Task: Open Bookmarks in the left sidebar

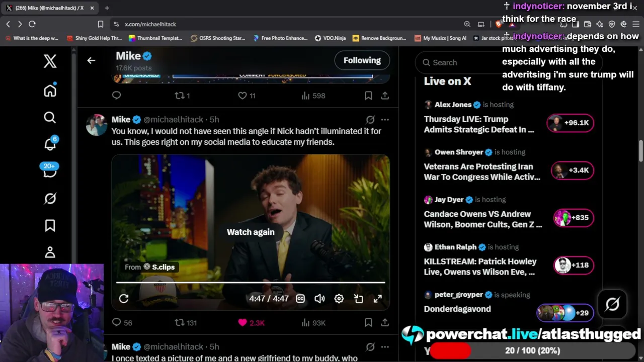Action: 50,226
